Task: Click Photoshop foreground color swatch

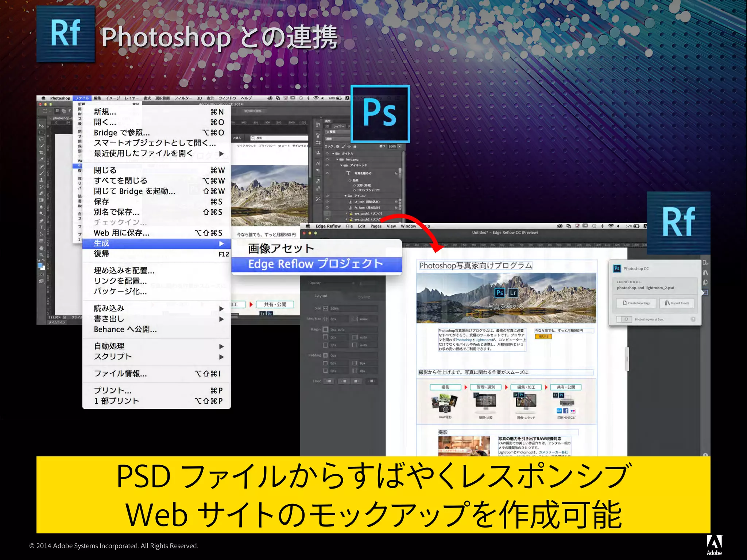Action: tap(40, 265)
